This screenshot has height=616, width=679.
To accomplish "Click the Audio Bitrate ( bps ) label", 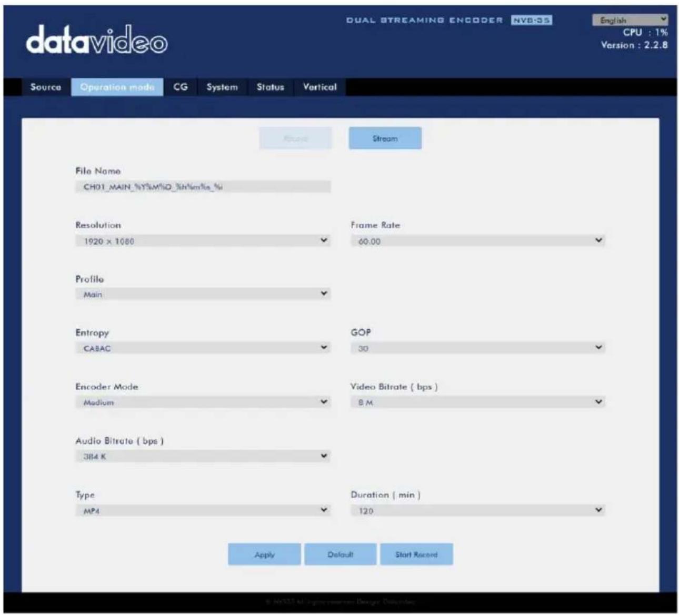I will (119, 441).
